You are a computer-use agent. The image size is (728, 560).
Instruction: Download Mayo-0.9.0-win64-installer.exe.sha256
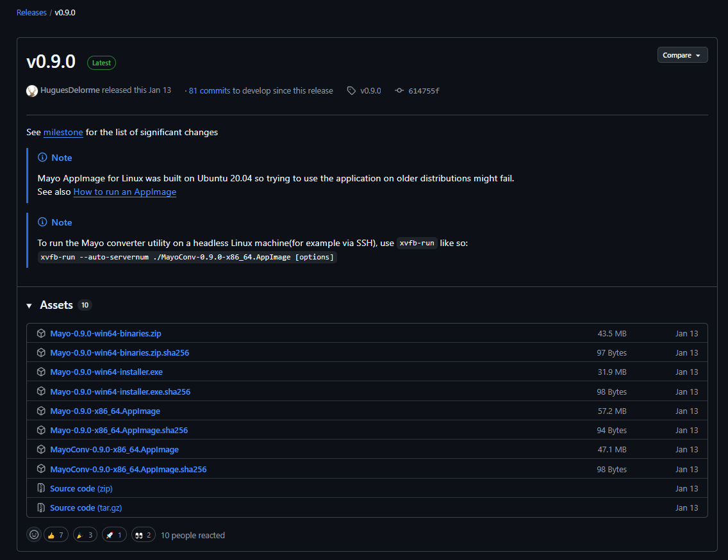120,392
